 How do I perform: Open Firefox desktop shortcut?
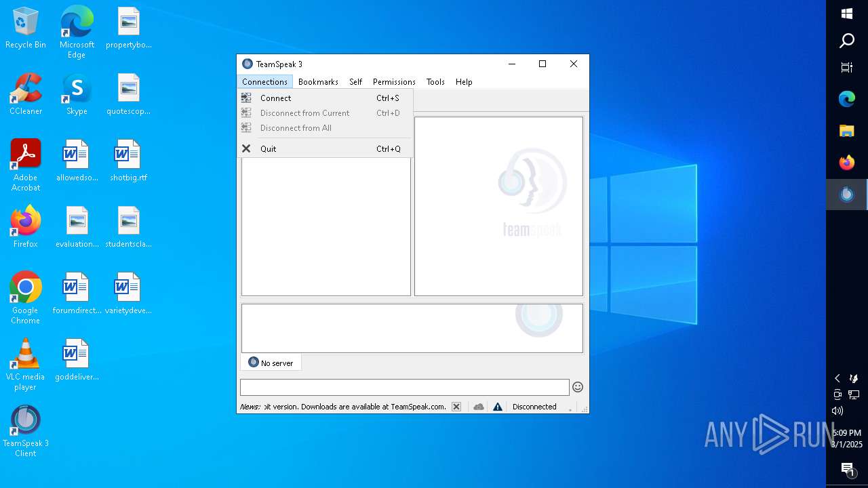pyautogui.click(x=26, y=227)
